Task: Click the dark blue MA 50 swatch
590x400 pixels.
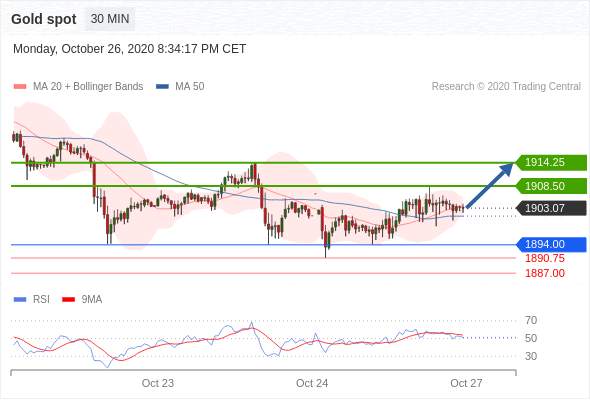Action: pos(162,87)
